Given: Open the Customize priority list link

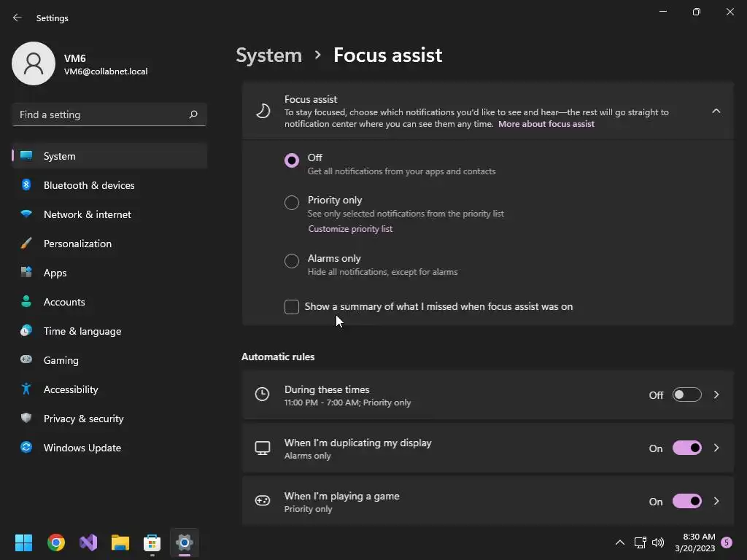Looking at the screenshot, I should pyautogui.click(x=350, y=229).
